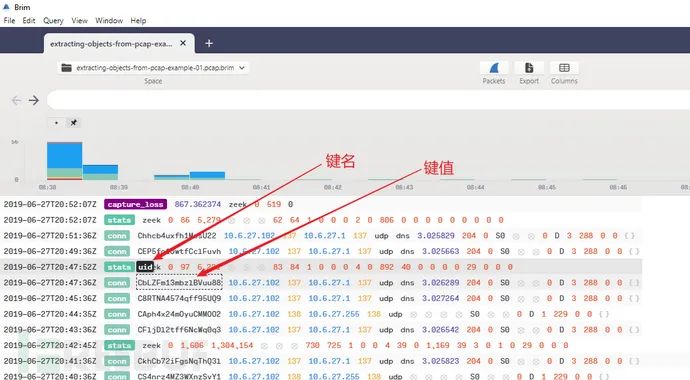Screen dimensions: 690x380
Task: Expand the pcap.brim space dropdown
Action: [x=242, y=68]
